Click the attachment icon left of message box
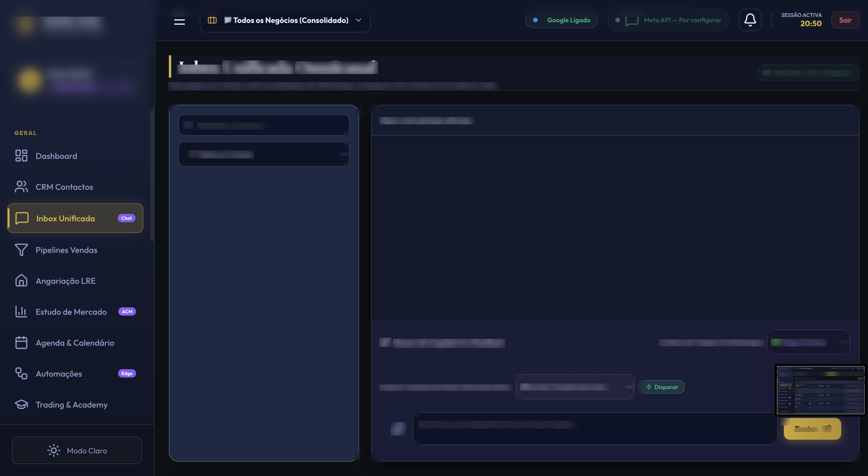 [x=398, y=429]
